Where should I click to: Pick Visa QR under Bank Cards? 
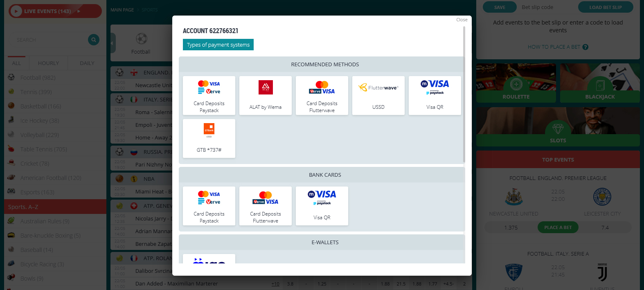322,206
